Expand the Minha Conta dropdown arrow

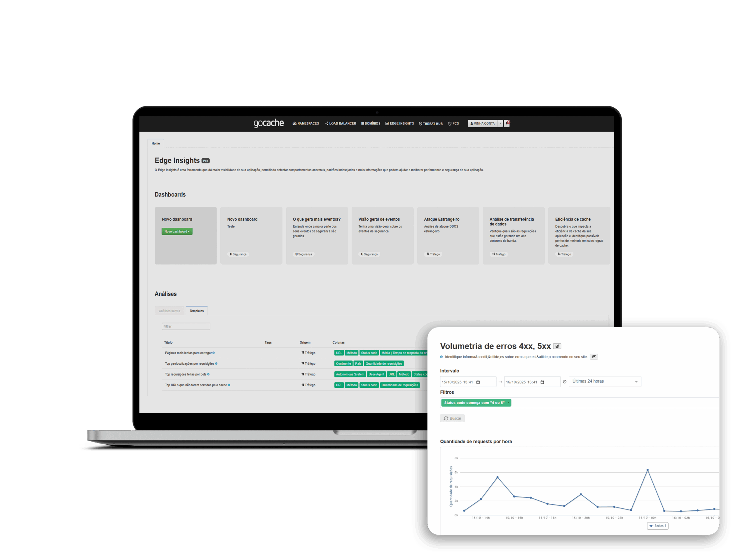pos(500,124)
